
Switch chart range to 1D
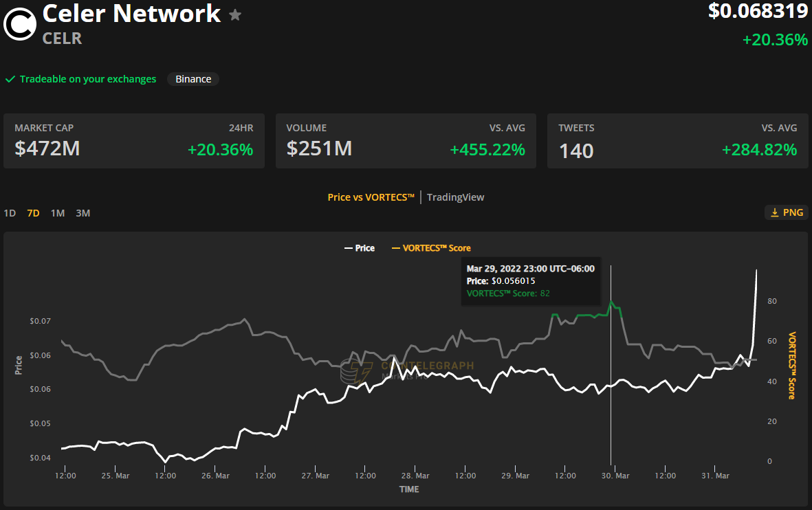[x=10, y=213]
